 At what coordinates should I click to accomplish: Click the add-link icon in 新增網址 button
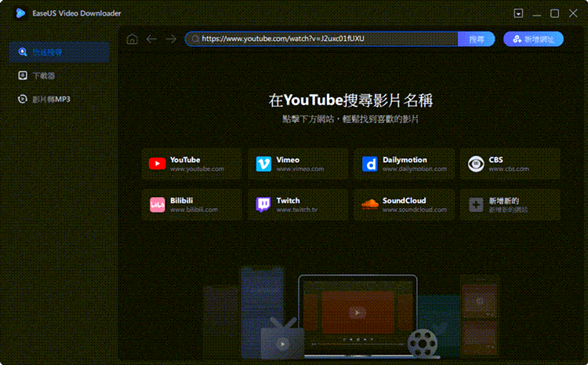pyautogui.click(x=517, y=39)
